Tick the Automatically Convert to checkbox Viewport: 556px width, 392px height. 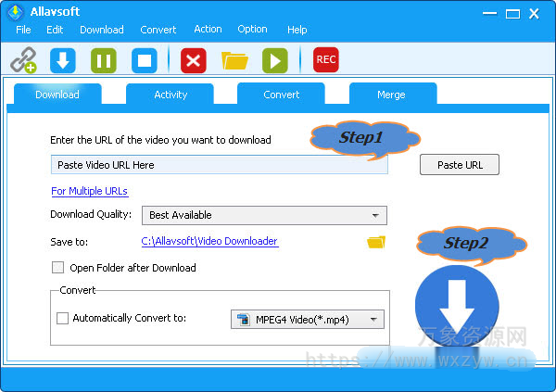tap(63, 318)
